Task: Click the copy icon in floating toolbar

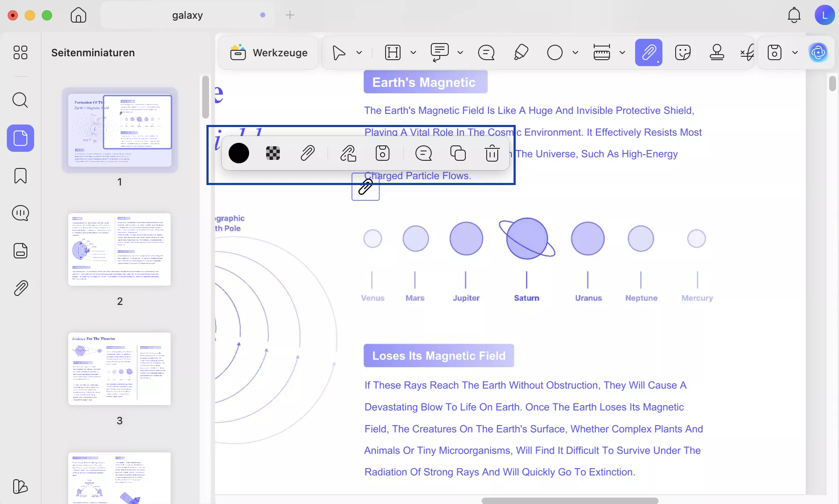Action: pyautogui.click(x=458, y=153)
